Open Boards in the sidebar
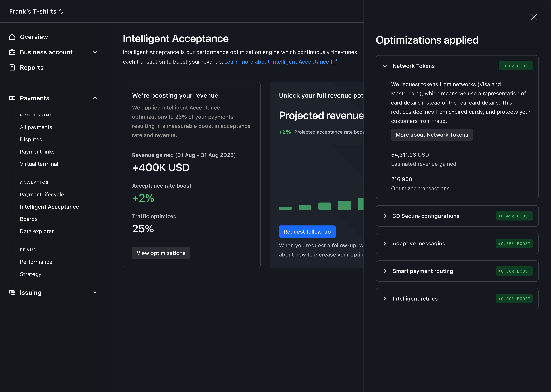The image size is (551, 392). point(29,219)
